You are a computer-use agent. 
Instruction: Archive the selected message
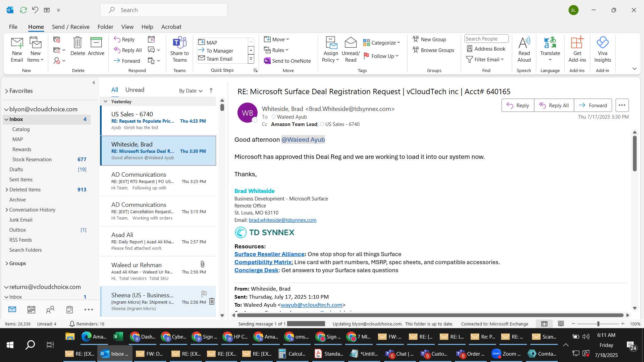coord(96,46)
